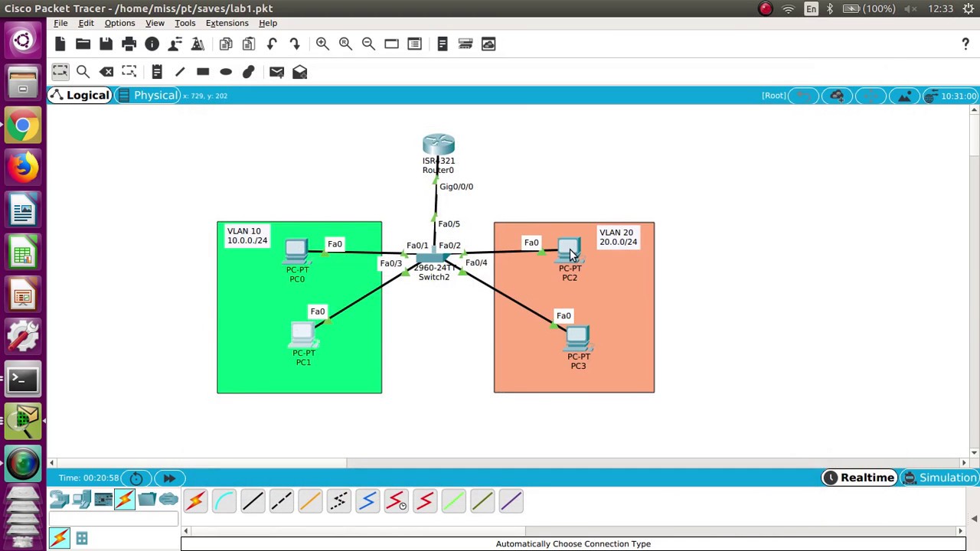This screenshot has width=980, height=551.
Task: Open the Tools menu
Action: tap(185, 23)
